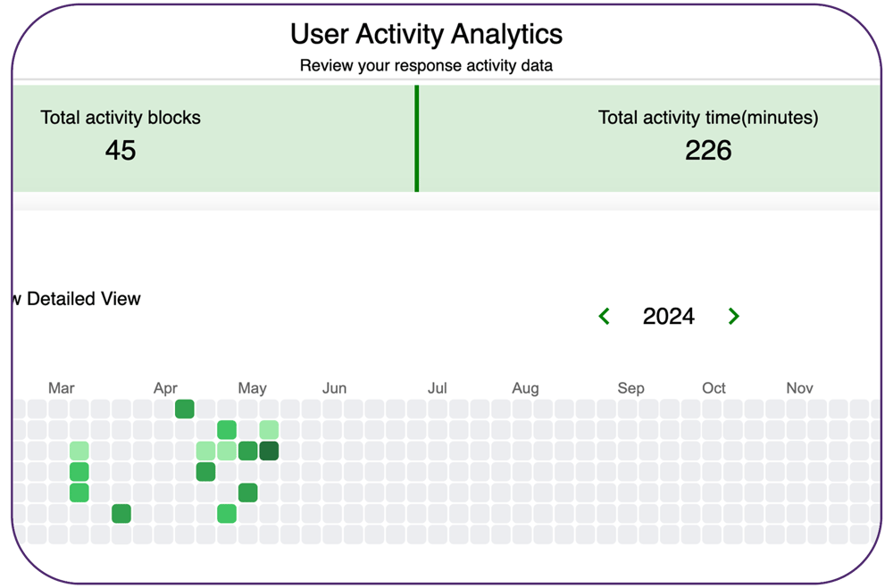Click the 'Total activity time(minutes)' label
This screenshot has width=893, height=588.
pos(708,117)
